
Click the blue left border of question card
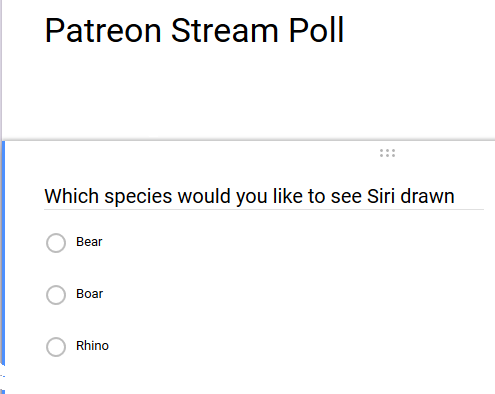click(3, 253)
